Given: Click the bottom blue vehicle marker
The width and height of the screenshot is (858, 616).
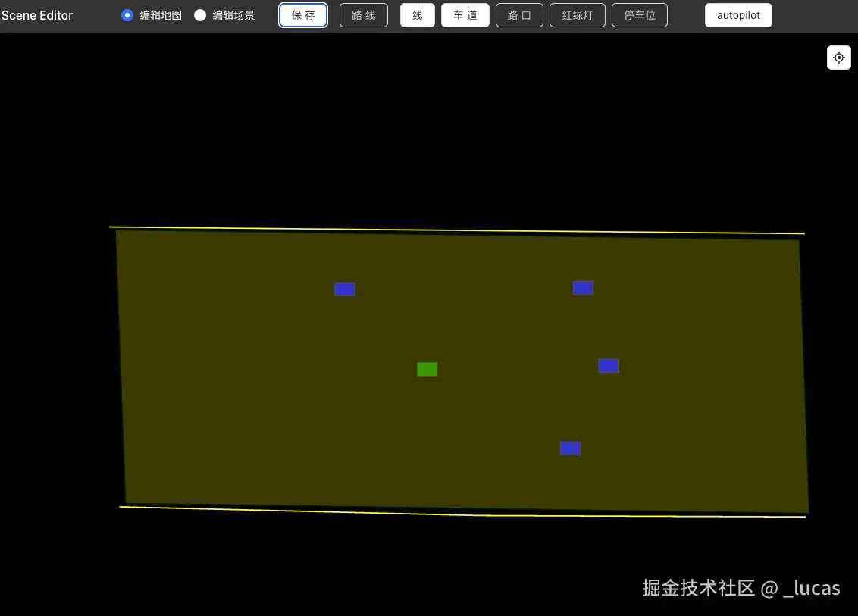Looking at the screenshot, I should 570,448.
